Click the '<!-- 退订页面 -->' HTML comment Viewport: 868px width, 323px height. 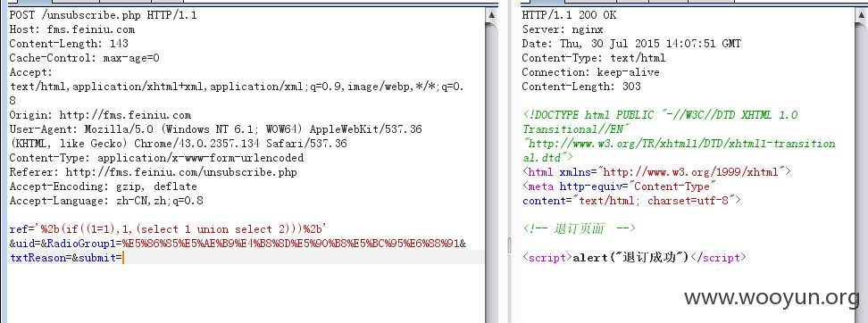579,229
